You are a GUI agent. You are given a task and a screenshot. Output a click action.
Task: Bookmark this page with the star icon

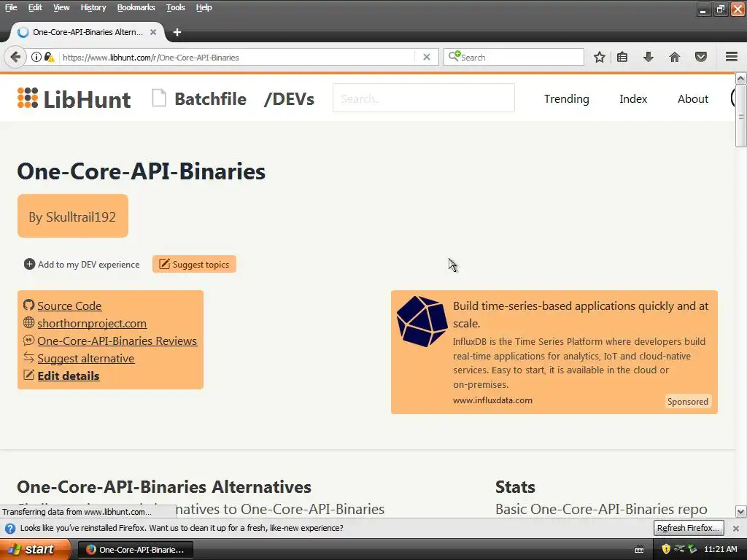pos(600,57)
